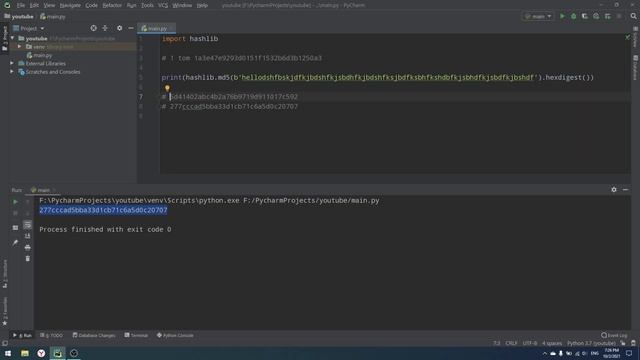Click scroll-to-end icon in Run console
Viewport: 640px width, 360px height.
click(27, 236)
